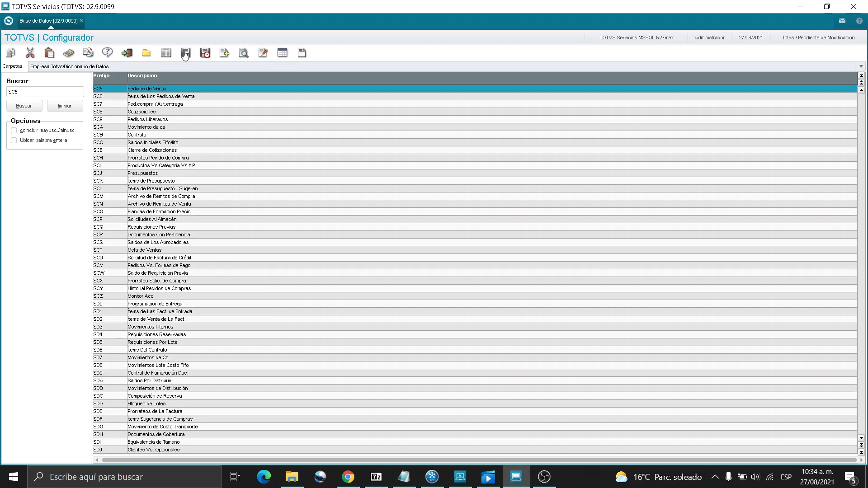Select the 'Movimientos Internos' SD3 row
Screen dimensions: 868x488
475,327
